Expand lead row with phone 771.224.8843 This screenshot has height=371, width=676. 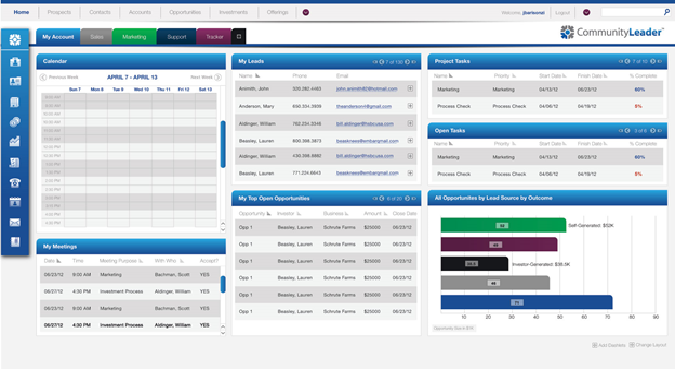click(410, 173)
